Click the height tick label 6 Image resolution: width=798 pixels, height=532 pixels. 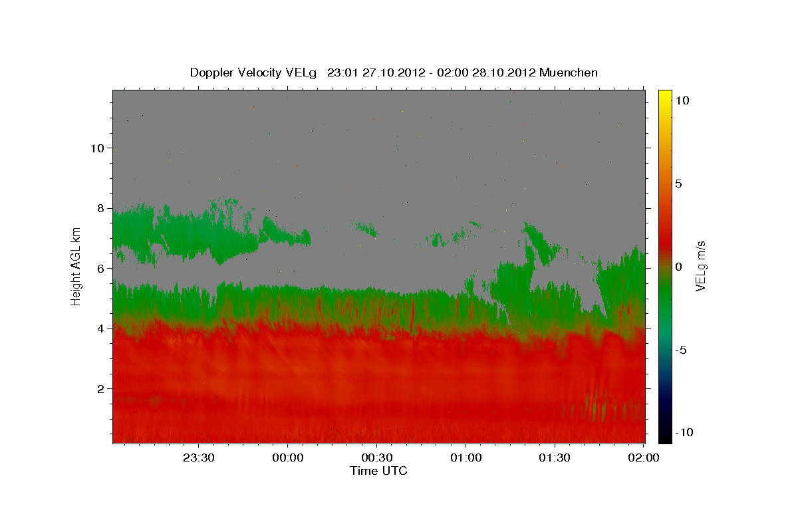click(102, 268)
